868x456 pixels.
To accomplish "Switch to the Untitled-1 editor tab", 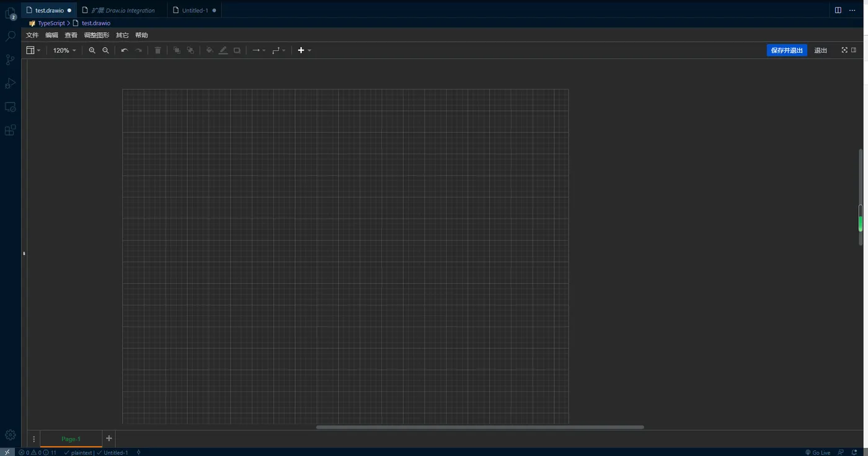I will (x=195, y=11).
